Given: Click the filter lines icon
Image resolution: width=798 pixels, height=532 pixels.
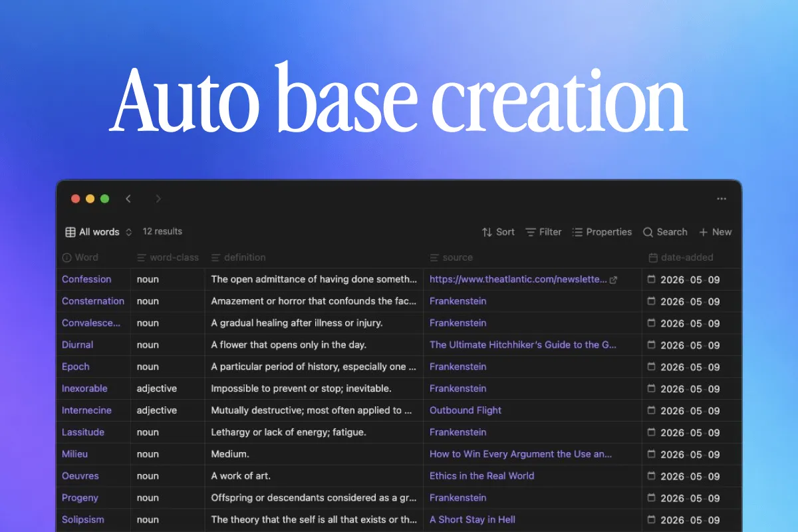Looking at the screenshot, I should 531,232.
